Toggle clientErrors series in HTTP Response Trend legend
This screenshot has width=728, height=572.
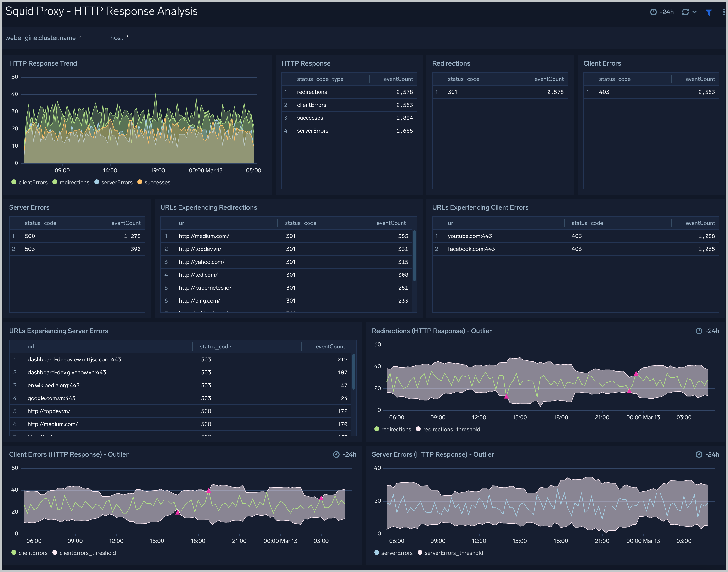[x=29, y=183]
